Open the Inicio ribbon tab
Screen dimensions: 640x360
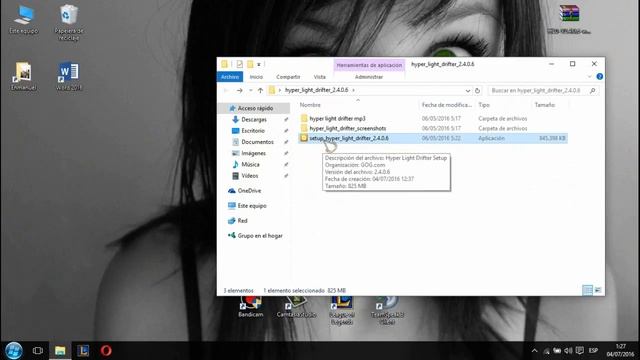(x=256, y=77)
